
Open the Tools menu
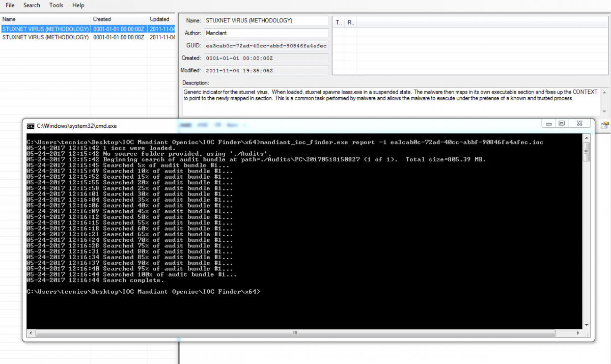(56, 5)
